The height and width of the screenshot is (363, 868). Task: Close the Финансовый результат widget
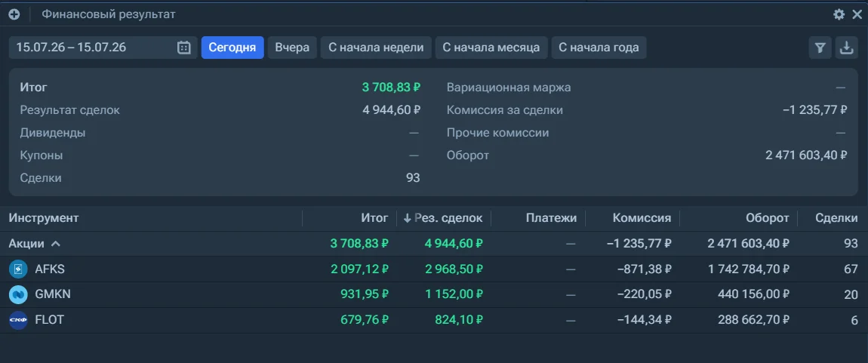tap(857, 14)
